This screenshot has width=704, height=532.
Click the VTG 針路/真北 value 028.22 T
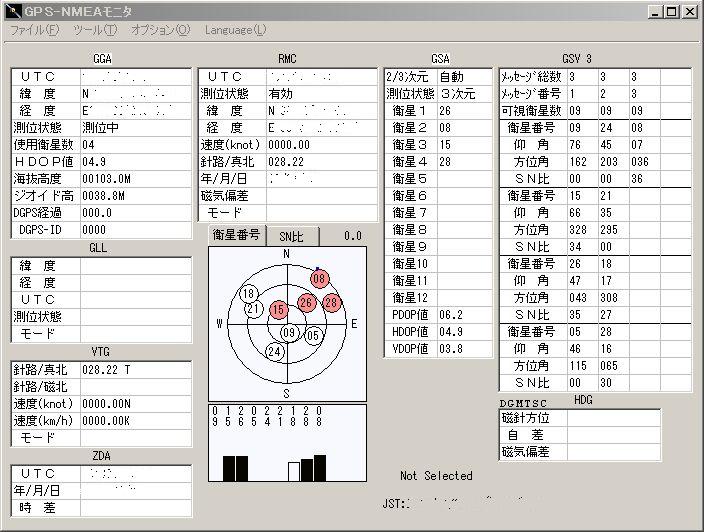106,370
